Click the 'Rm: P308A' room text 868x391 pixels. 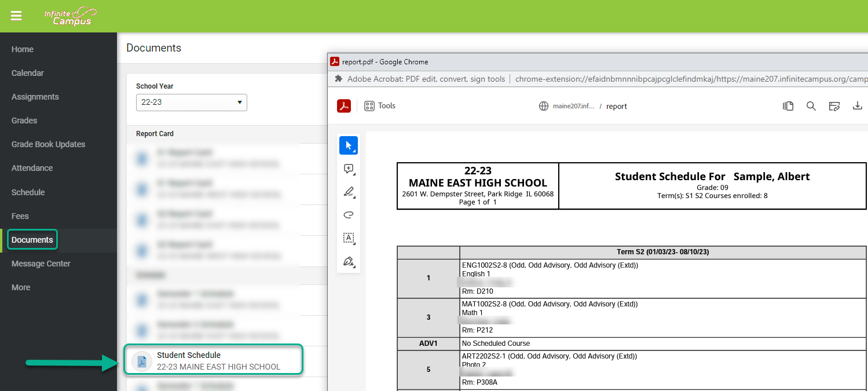(479, 382)
